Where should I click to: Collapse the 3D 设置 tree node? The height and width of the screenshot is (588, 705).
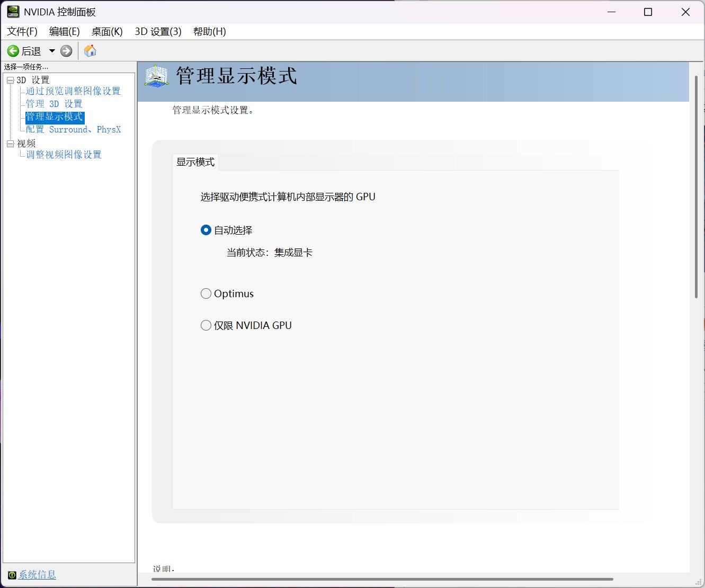[x=10, y=81]
